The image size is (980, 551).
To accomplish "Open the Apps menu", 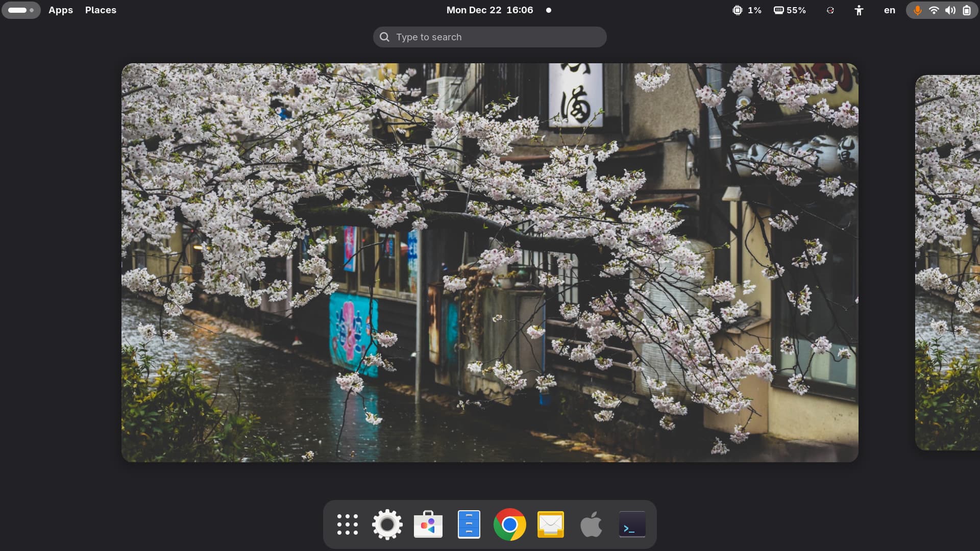I will 61,10.
